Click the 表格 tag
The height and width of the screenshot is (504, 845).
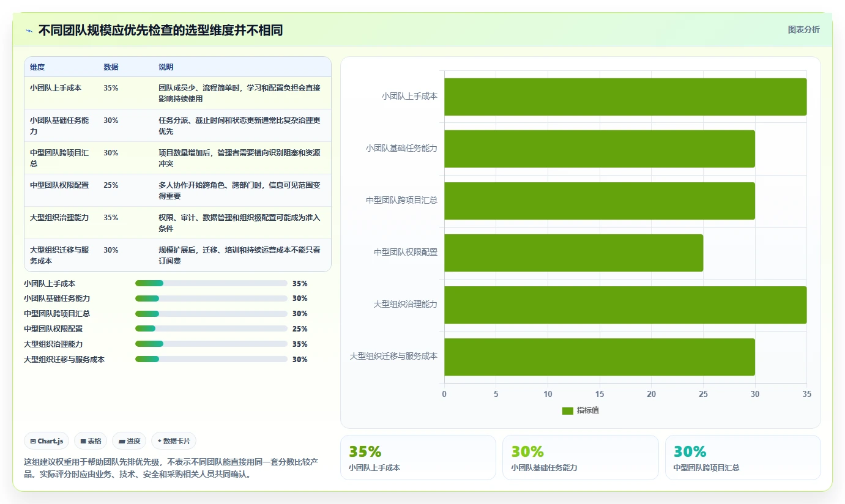pyautogui.click(x=91, y=441)
